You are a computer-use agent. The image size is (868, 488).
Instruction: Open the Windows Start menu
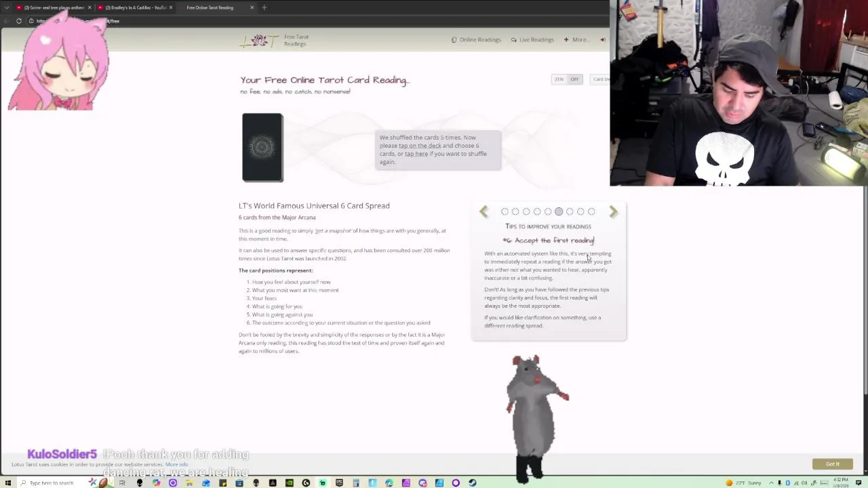pyautogui.click(x=7, y=483)
